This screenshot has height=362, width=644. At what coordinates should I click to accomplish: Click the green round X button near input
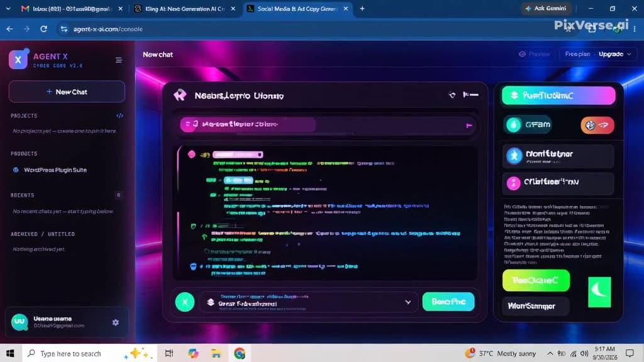[x=185, y=302]
